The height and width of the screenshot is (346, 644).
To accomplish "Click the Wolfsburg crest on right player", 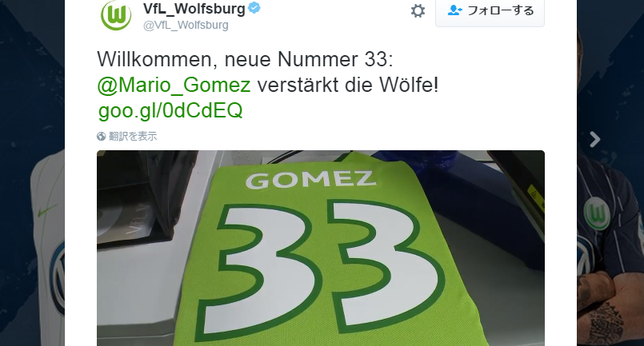I will pyautogui.click(x=596, y=213).
